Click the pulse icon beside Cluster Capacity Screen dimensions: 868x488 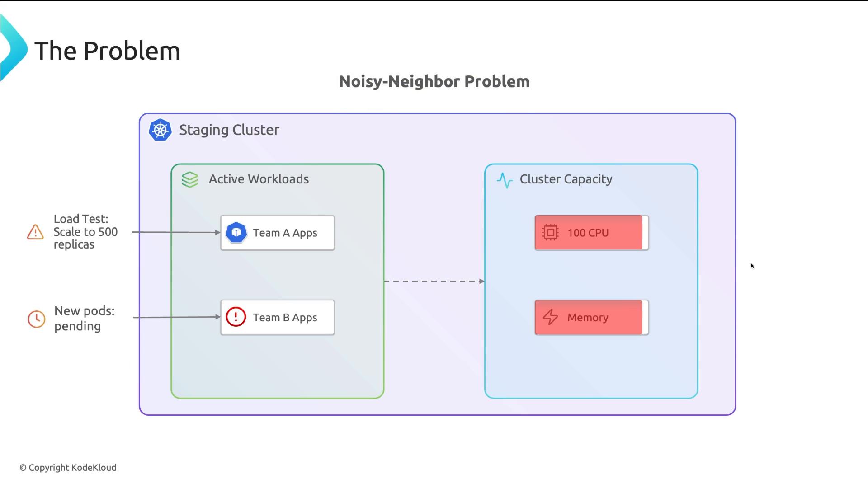click(x=505, y=180)
